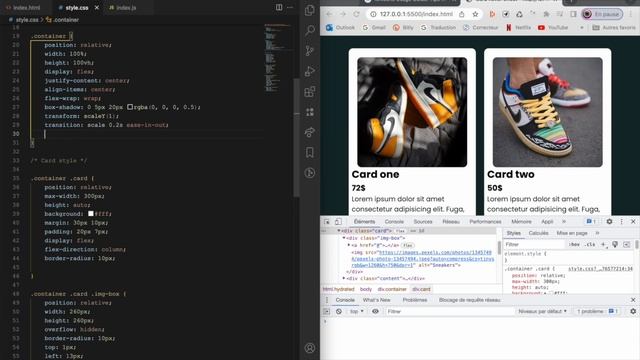Screen dimensions: 640x360
Task: Open DevTools settings gear
Action: click(x=609, y=222)
